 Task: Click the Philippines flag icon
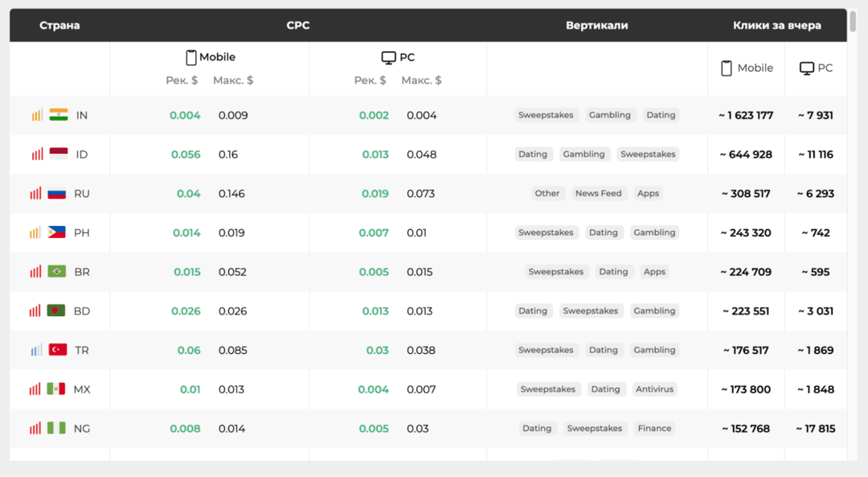(x=56, y=232)
